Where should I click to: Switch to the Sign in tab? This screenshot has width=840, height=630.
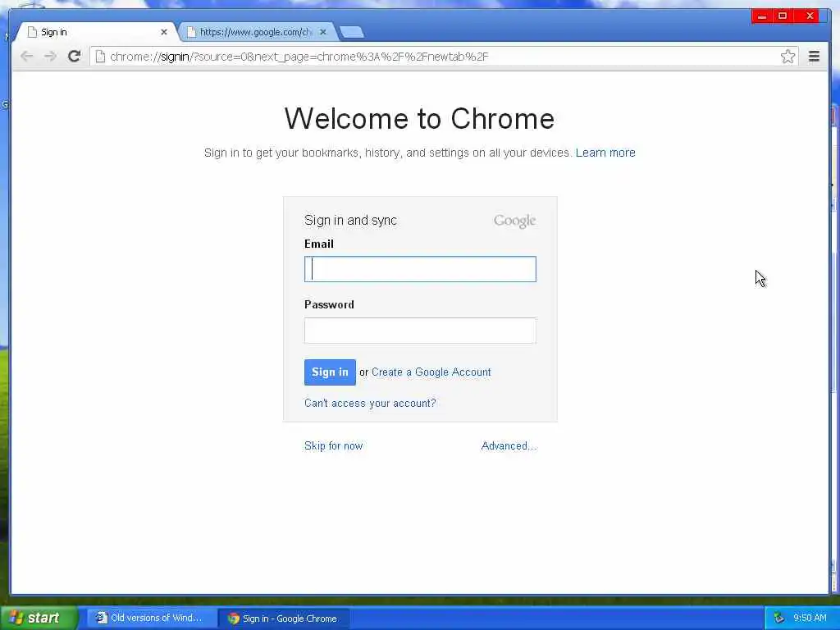[95, 32]
